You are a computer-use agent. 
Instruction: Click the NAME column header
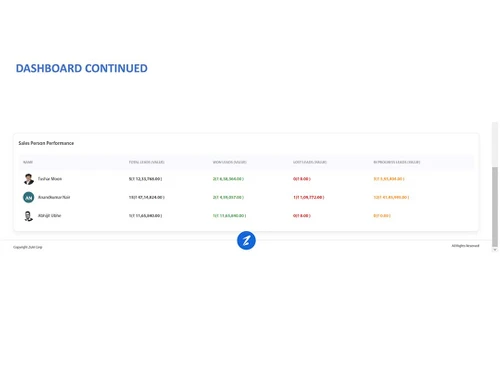point(28,162)
